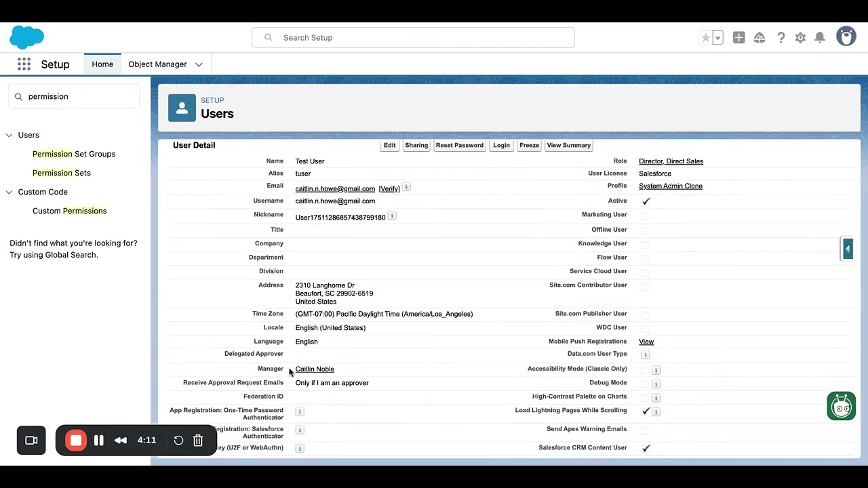Image resolution: width=868 pixels, height=488 pixels.
Task: Collapse the Users tree section
Action: point(9,135)
